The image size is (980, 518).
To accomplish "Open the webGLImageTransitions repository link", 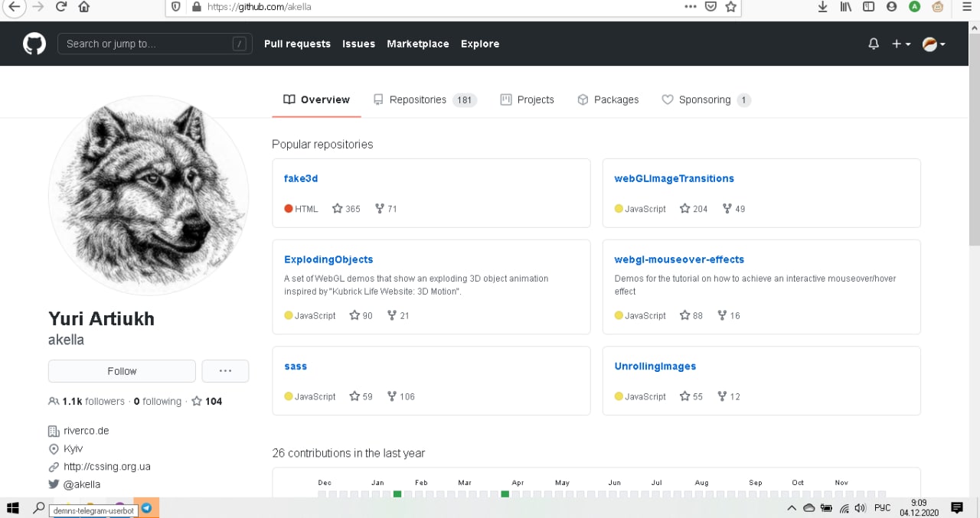I will 674,178.
